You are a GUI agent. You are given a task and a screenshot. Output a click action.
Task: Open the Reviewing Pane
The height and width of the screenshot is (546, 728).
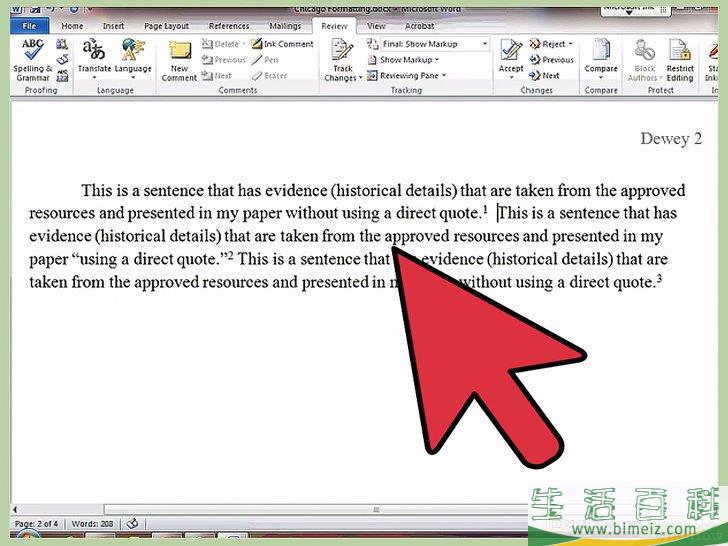point(403,75)
